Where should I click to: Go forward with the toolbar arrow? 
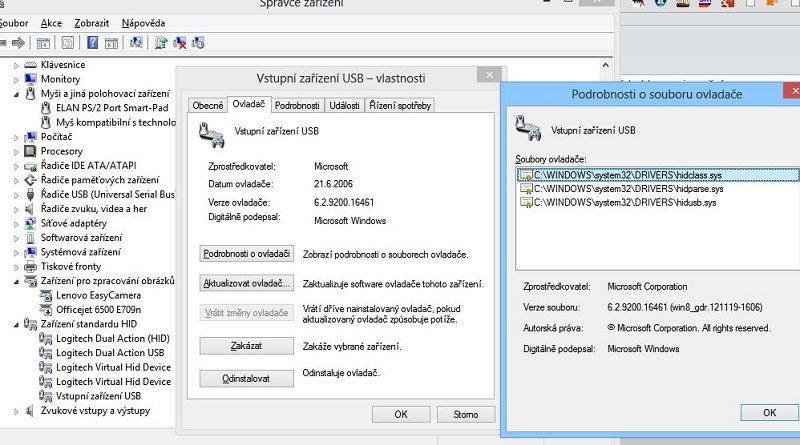[x=18, y=43]
